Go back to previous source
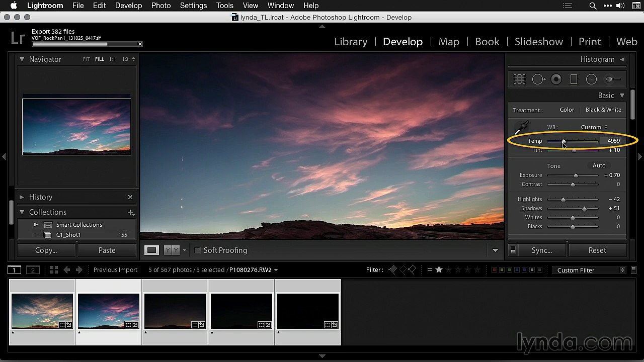The height and width of the screenshot is (362, 644). tap(67, 270)
